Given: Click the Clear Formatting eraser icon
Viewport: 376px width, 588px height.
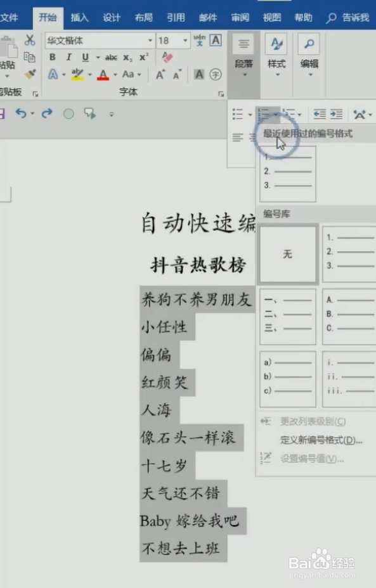Looking at the screenshot, I should pos(167,57).
